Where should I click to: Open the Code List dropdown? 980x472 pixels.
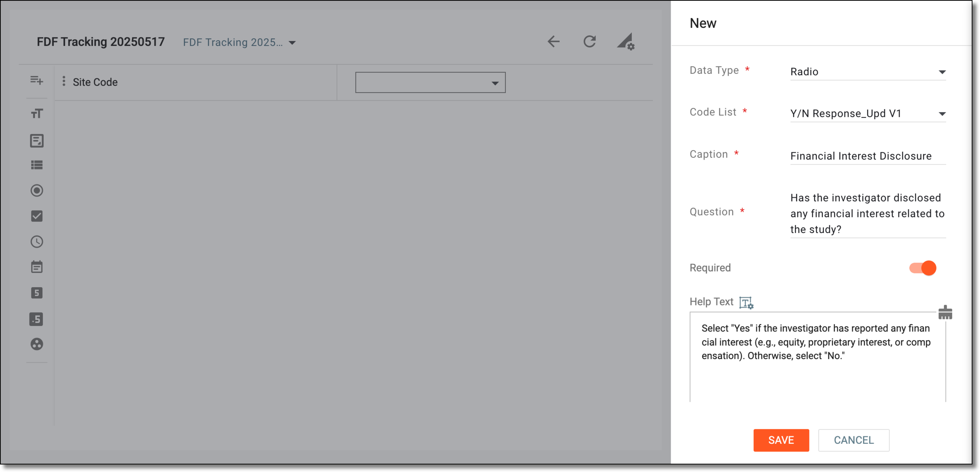868,114
